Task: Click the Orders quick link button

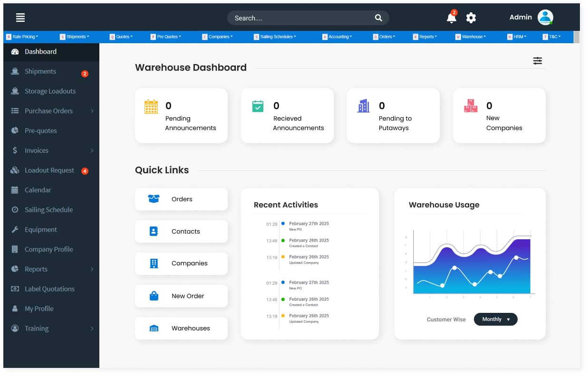Action: click(181, 199)
